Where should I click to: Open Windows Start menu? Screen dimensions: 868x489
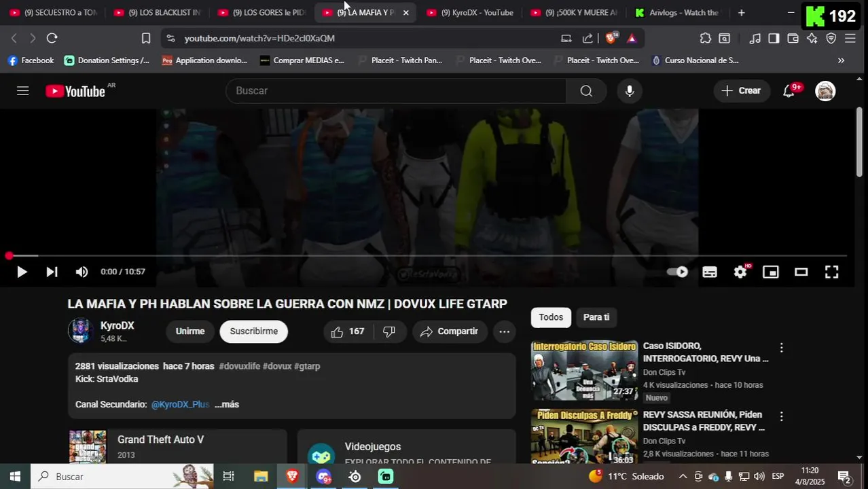click(15, 477)
